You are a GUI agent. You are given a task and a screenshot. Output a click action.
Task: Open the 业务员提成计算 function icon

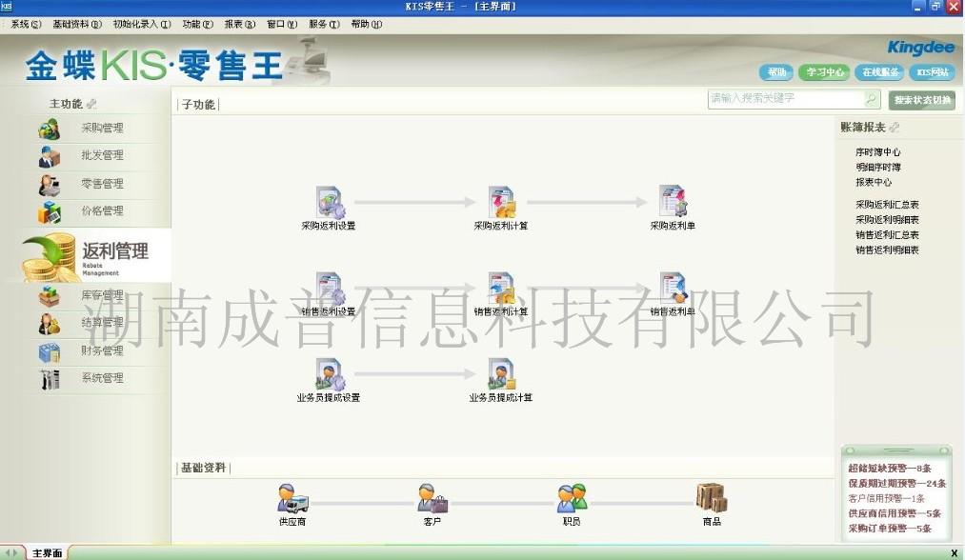click(502, 374)
